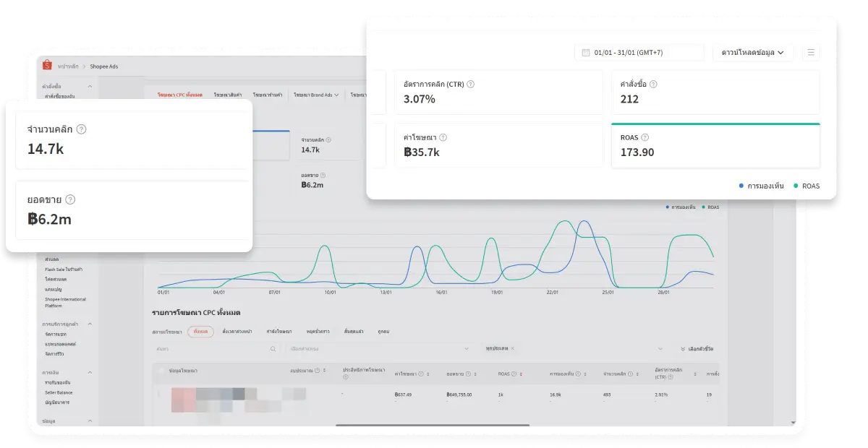The image size is (868, 448).
Task: Go to หน้าหลัก breadcrumb link
Action: (x=68, y=66)
